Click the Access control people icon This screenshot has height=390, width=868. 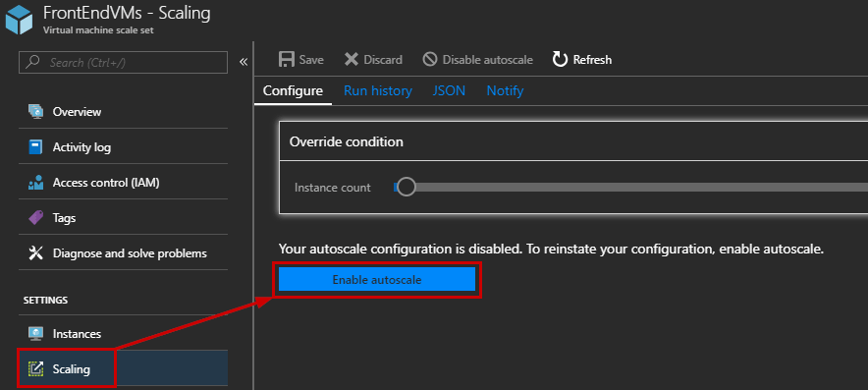35,183
